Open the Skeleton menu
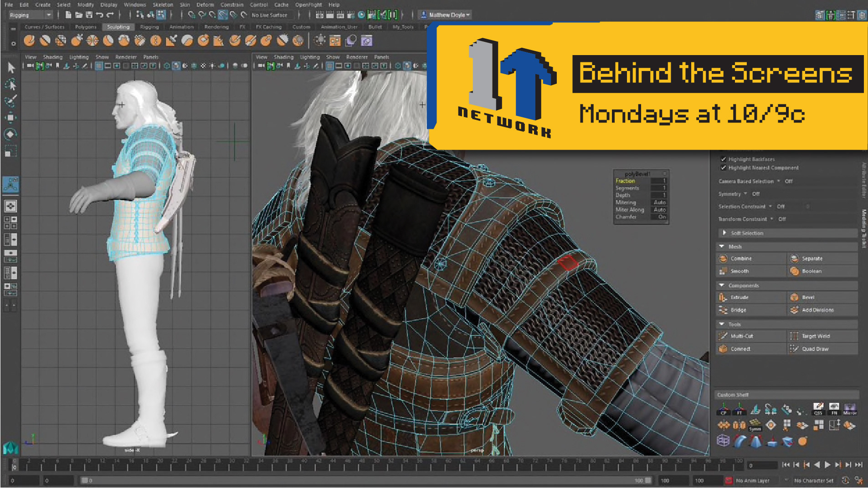The image size is (868, 488). (x=163, y=5)
